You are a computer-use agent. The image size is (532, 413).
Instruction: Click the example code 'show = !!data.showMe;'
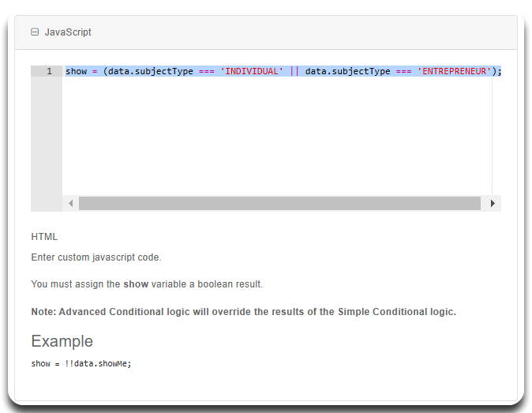(81, 364)
